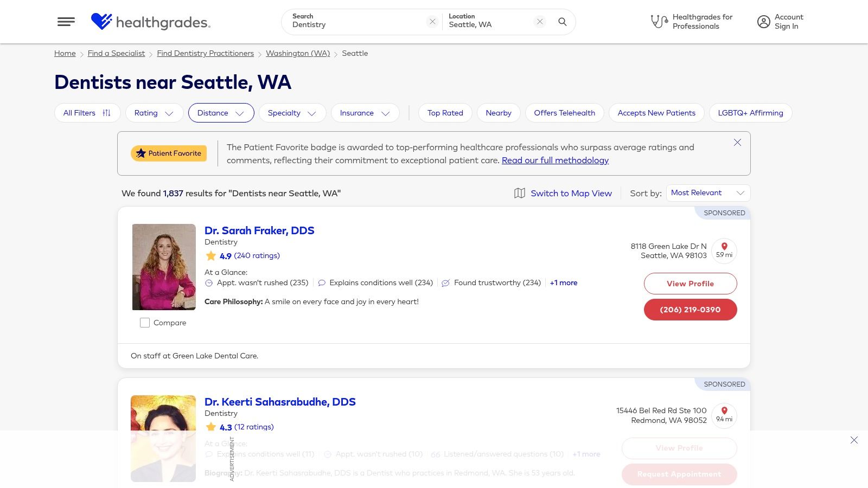This screenshot has height=488, width=868.
Task: Clear the Dentistry search field
Action: click(x=432, y=21)
